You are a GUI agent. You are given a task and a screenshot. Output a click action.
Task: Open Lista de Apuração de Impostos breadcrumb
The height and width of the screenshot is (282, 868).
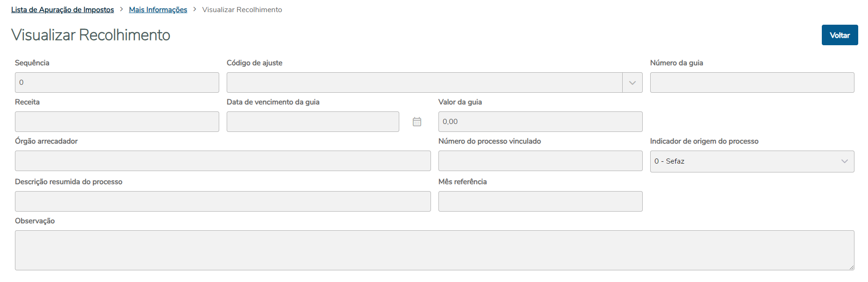(62, 10)
